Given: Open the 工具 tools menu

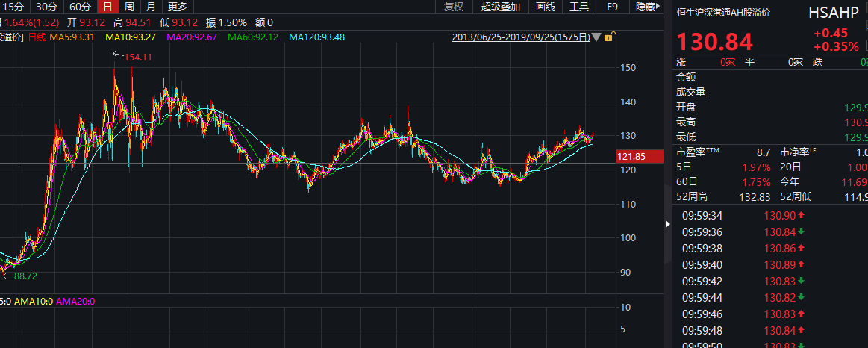Looking at the screenshot, I should pyautogui.click(x=579, y=7).
